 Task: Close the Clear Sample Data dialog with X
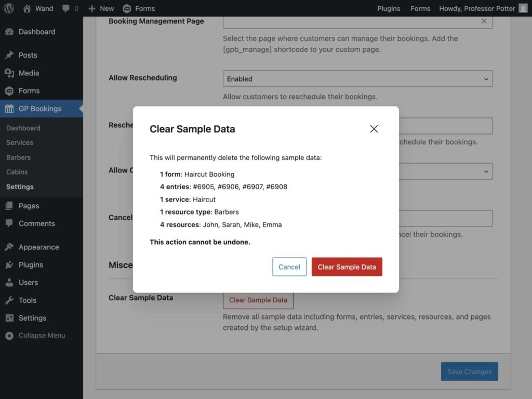(374, 129)
